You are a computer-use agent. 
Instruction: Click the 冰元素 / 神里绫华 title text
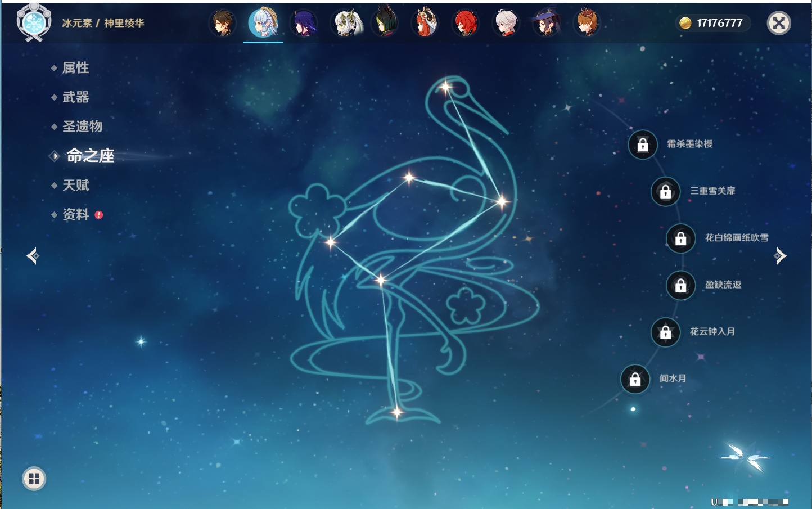[103, 23]
